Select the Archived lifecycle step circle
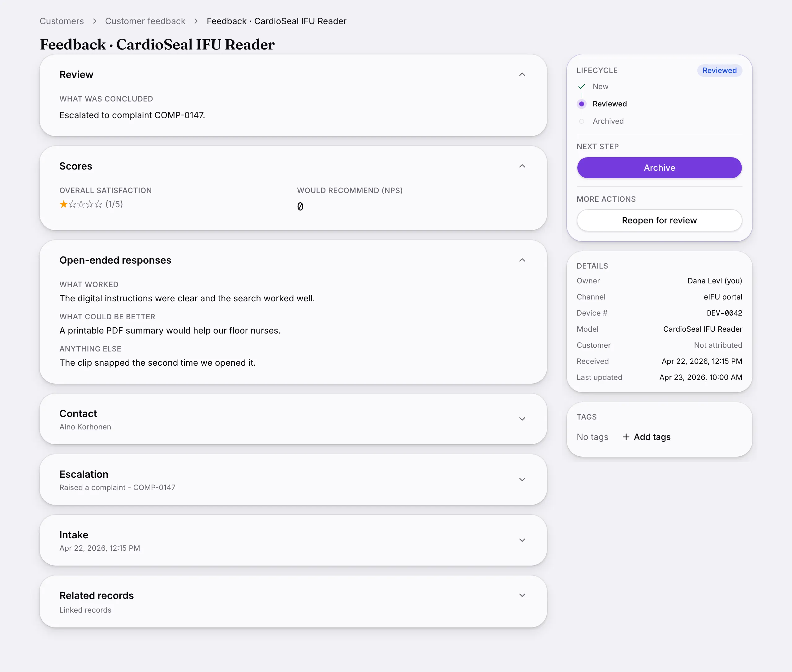The height and width of the screenshot is (672, 792). (x=581, y=121)
